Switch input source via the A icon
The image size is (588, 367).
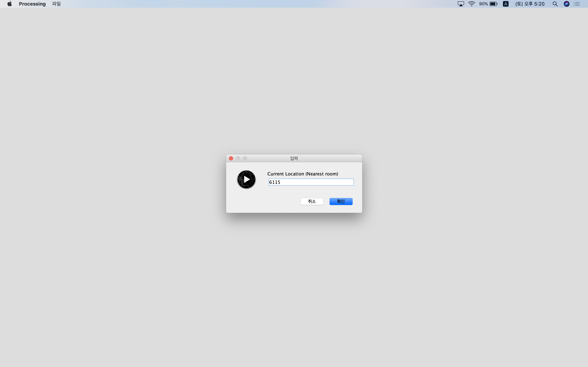coord(506,4)
